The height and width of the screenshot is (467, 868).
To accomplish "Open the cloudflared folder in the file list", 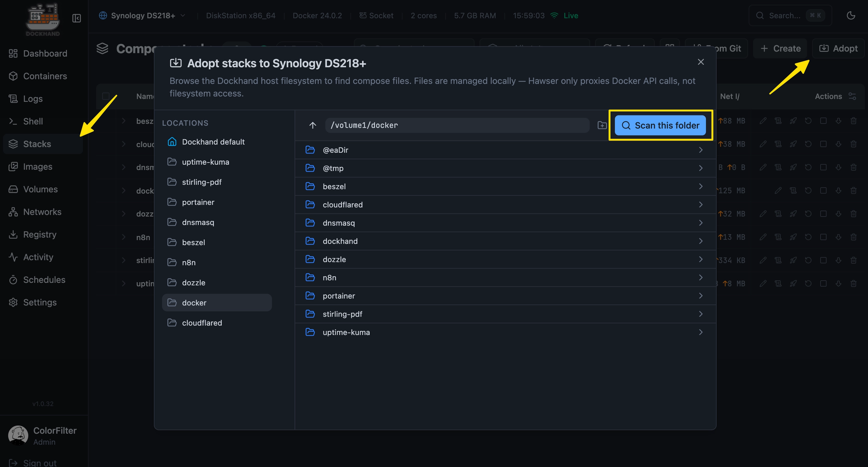I will click(505, 205).
